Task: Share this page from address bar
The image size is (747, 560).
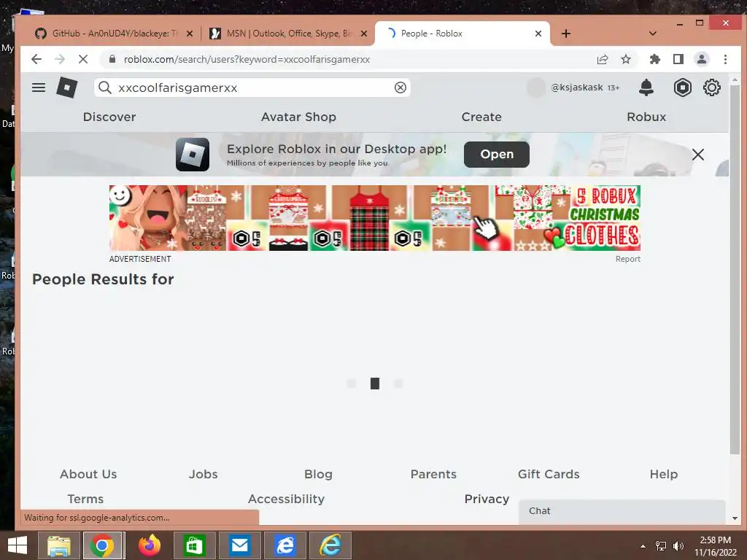Action: pos(603,59)
